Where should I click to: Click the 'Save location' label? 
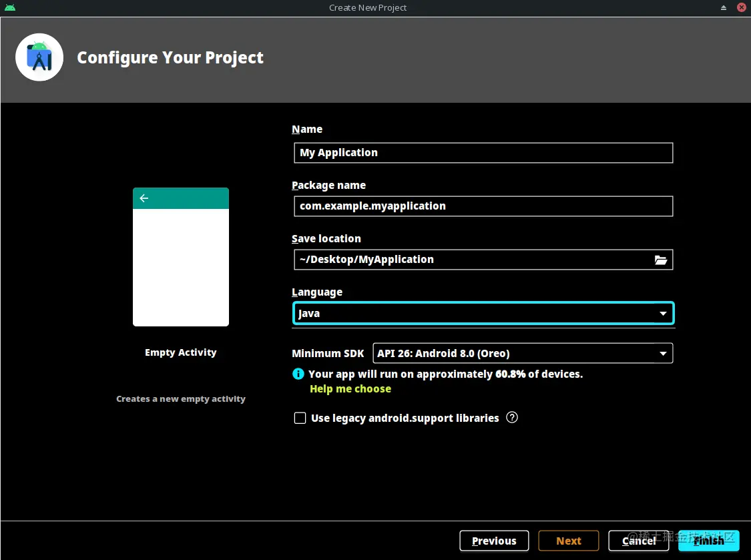[x=326, y=238]
